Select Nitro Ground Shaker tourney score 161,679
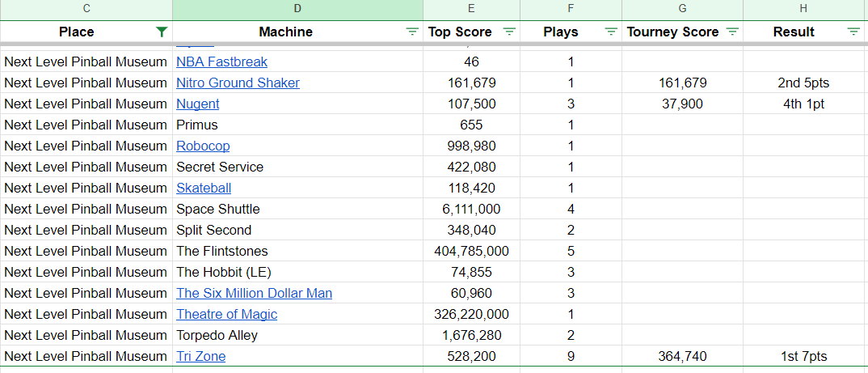This screenshot has width=868, height=373. click(x=683, y=83)
